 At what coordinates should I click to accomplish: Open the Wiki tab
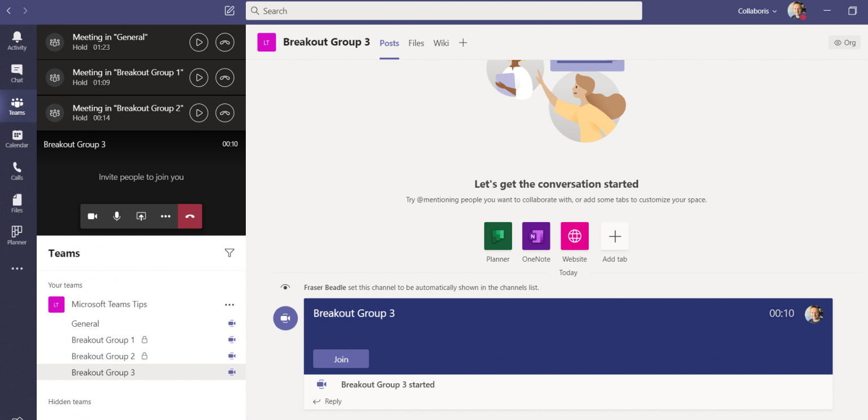[441, 42]
